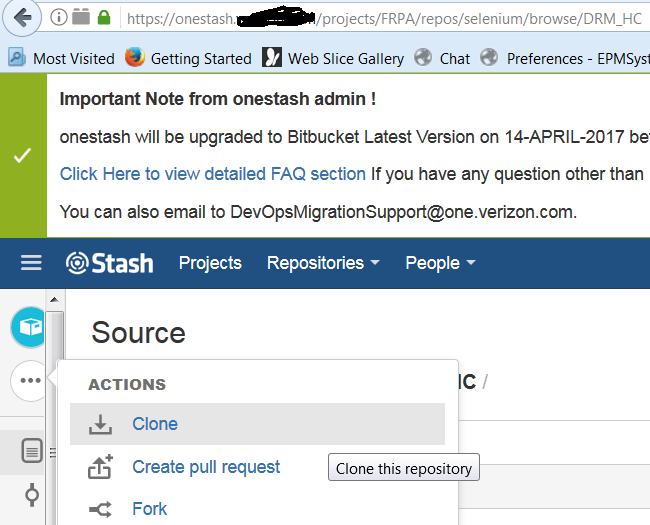Go back with the browser back arrow
The image size is (650, 525).
(22, 18)
